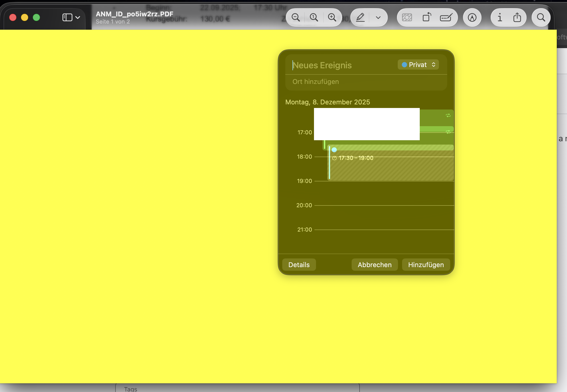Open the search field icon
Viewport: 567px width, 392px height.
tap(541, 17)
